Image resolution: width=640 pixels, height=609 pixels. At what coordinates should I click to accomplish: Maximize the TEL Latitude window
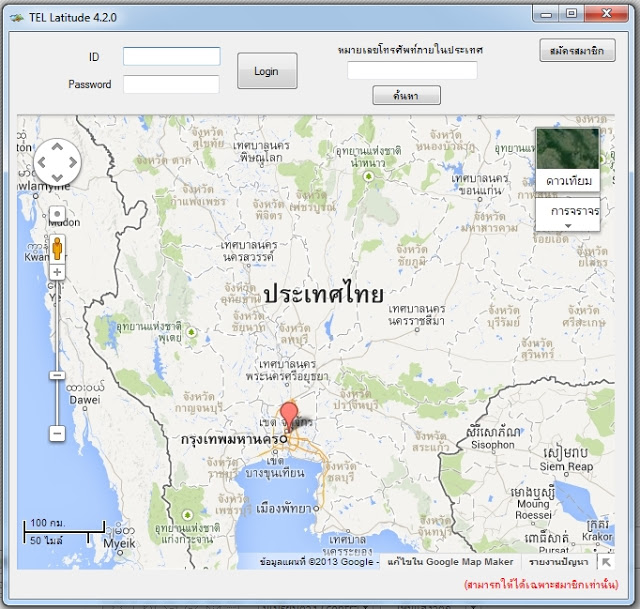point(571,13)
